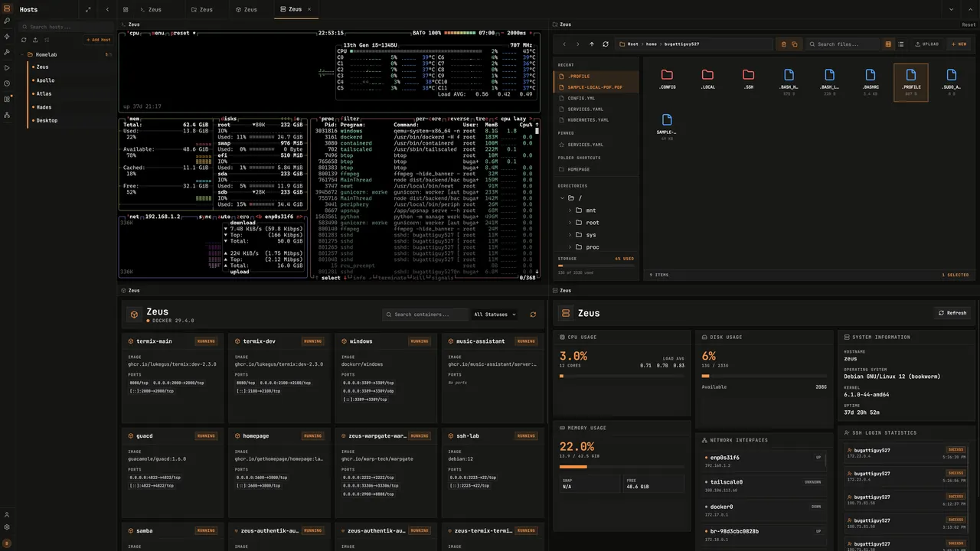Click the snippets play icon in sidebar

[x=7, y=67]
